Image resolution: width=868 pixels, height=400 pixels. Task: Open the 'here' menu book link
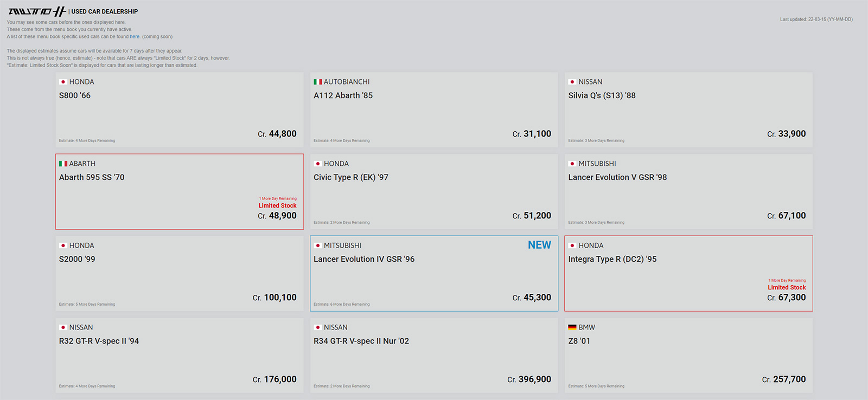(x=135, y=37)
